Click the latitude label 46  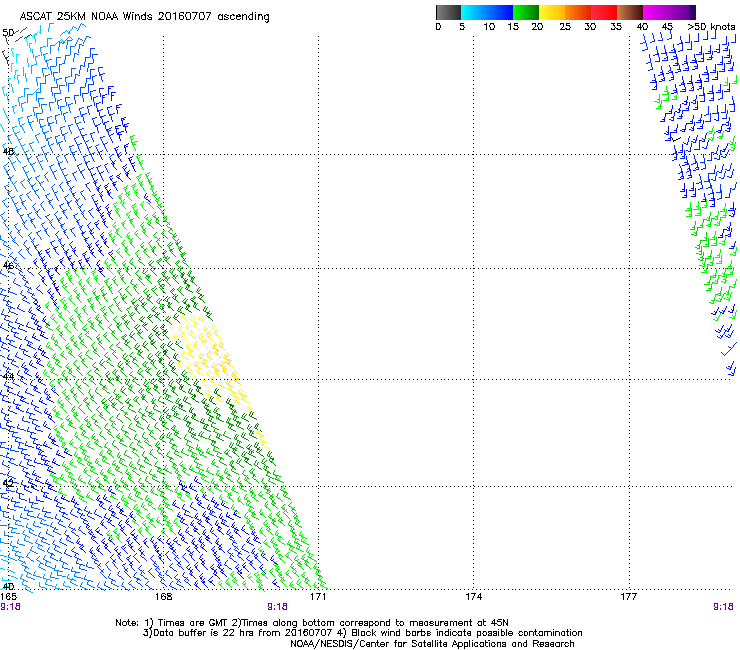(8, 265)
